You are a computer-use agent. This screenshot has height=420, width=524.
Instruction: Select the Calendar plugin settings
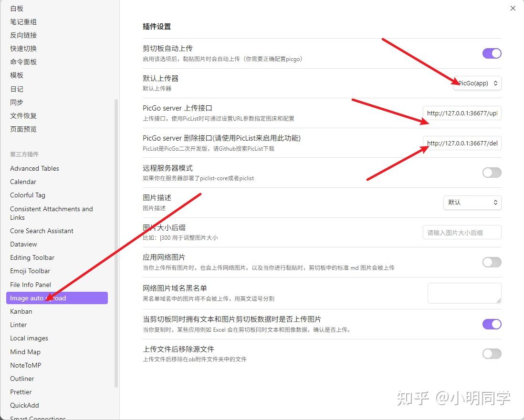[x=23, y=182]
